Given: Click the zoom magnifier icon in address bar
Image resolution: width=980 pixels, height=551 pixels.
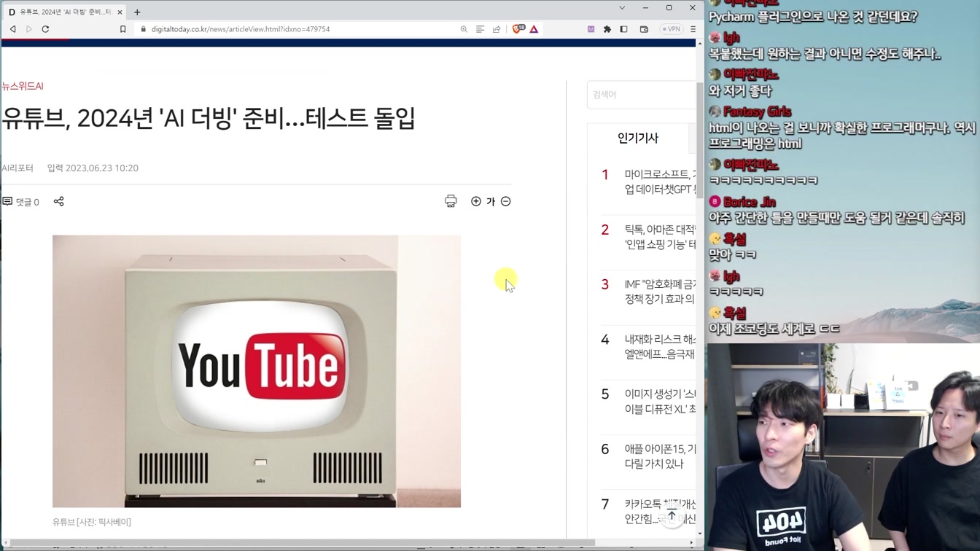Looking at the screenshot, I should click(464, 29).
